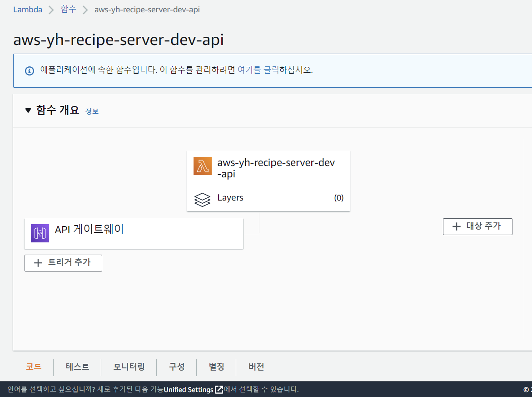Image resolution: width=532 pixels, height=397 pixels.
Task: Click the 트리거 추가 button
Action: [64, 263]
